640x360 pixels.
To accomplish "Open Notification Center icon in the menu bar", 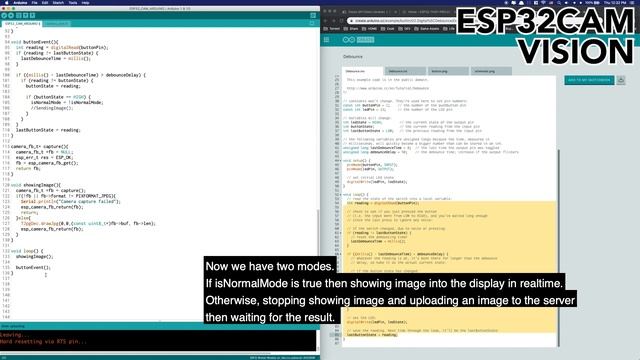I will click(x=633, y=2).
